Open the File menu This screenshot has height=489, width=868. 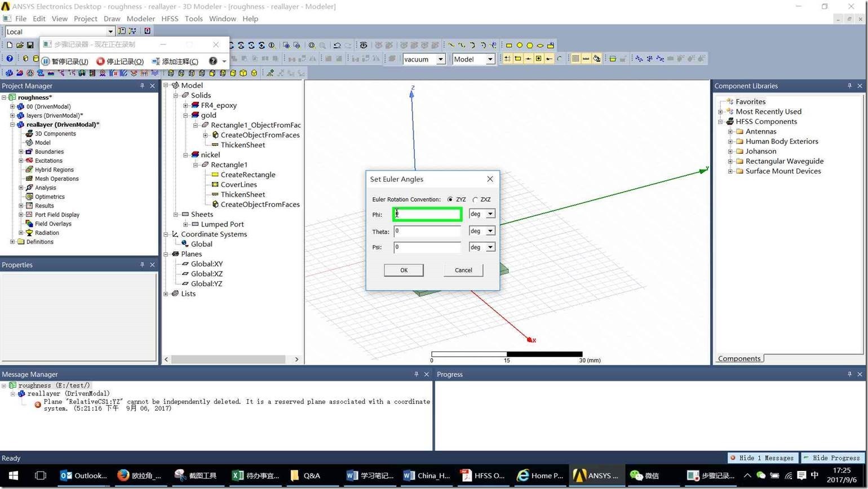coord(21,19)
